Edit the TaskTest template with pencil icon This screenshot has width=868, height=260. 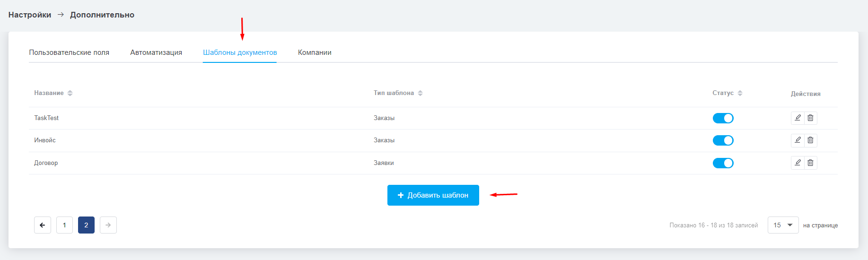click(x=798, y=118)
